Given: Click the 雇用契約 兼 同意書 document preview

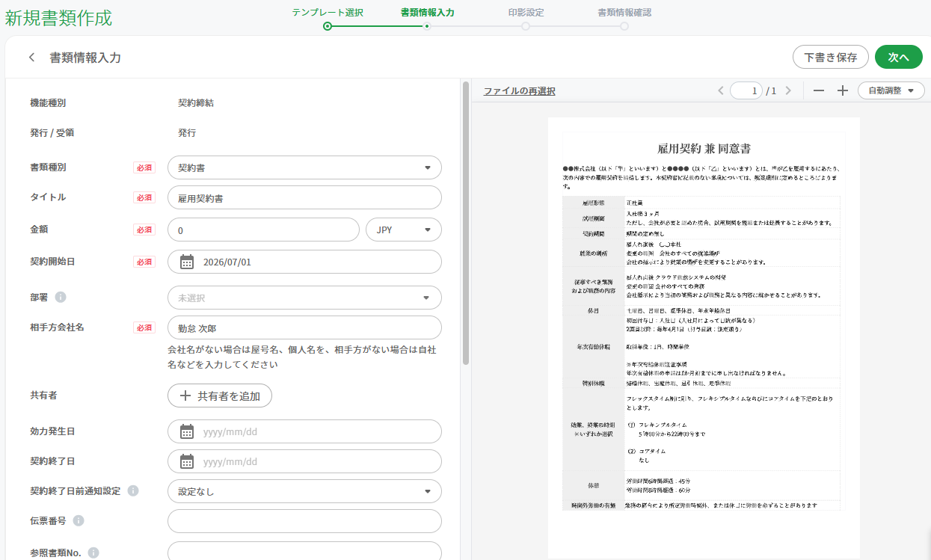Looking at the screenshot, I should click(x=704, y=336).
